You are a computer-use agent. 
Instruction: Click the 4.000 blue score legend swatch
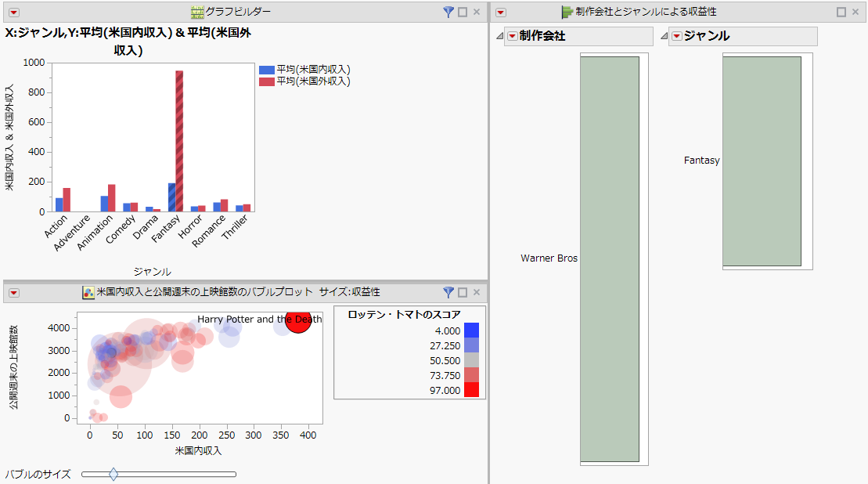[x=471, y=330]
